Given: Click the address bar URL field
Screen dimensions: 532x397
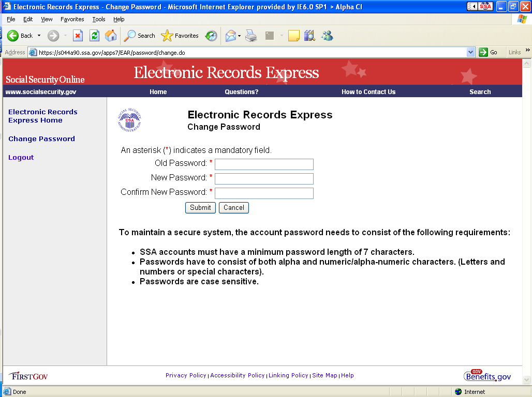Looking at the screenshot, I should point(251,53).
